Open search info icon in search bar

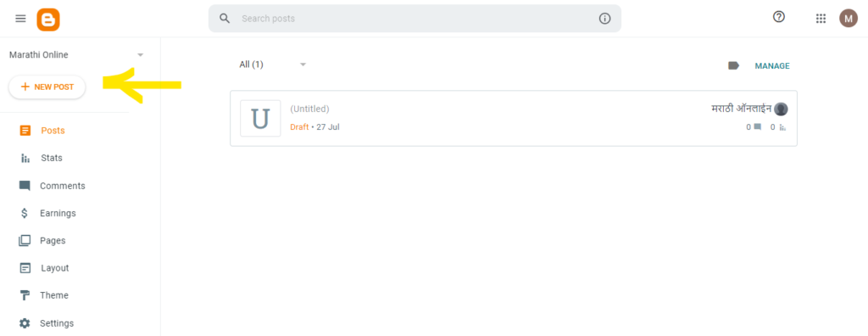(x=604, y=19)
